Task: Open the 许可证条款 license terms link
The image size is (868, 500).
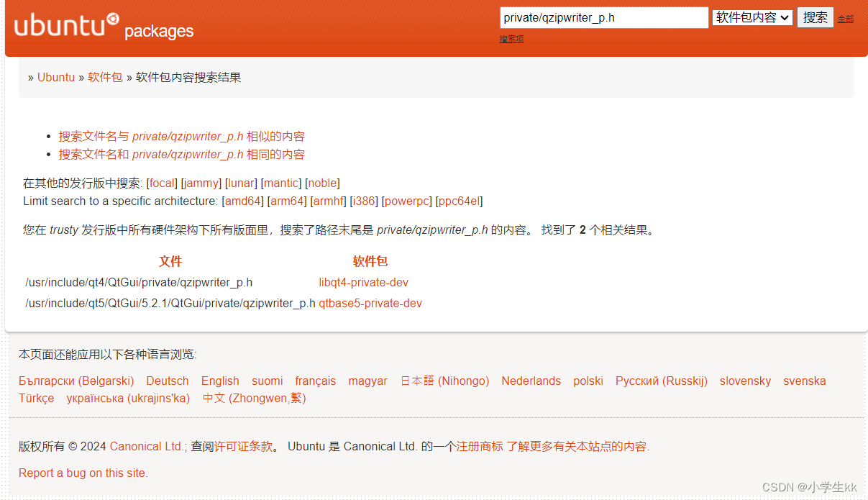Action: (x=244, y=447)
